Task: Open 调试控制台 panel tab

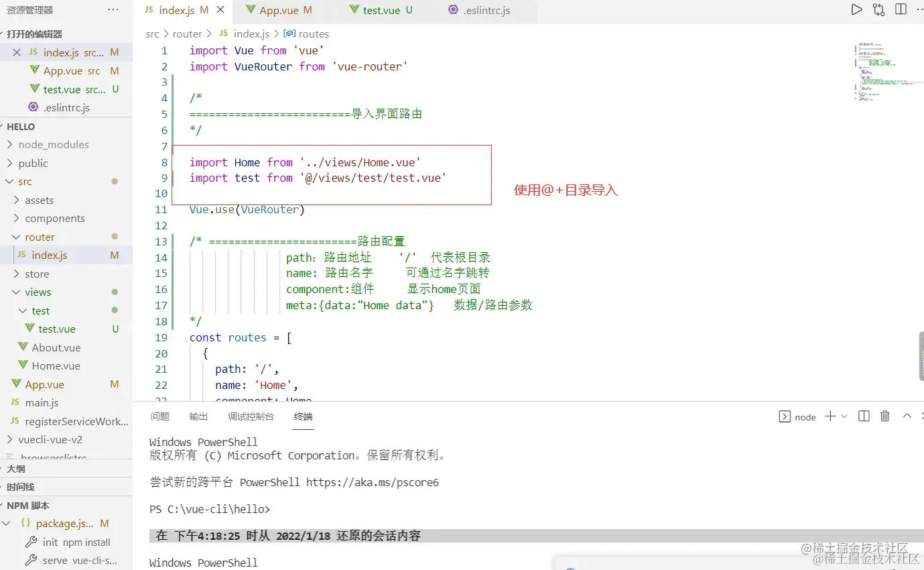Action: (251, 416)
